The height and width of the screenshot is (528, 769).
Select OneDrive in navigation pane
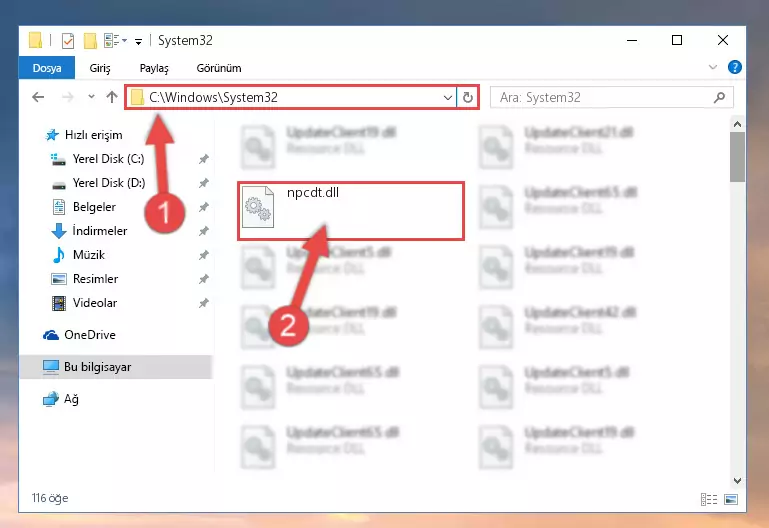(x=90, y=335)
